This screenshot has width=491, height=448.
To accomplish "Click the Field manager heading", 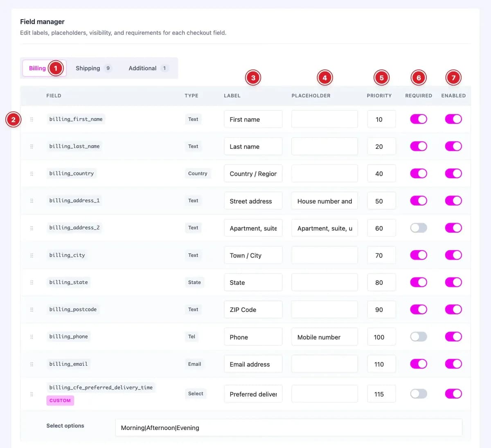I will pos(42,22).
